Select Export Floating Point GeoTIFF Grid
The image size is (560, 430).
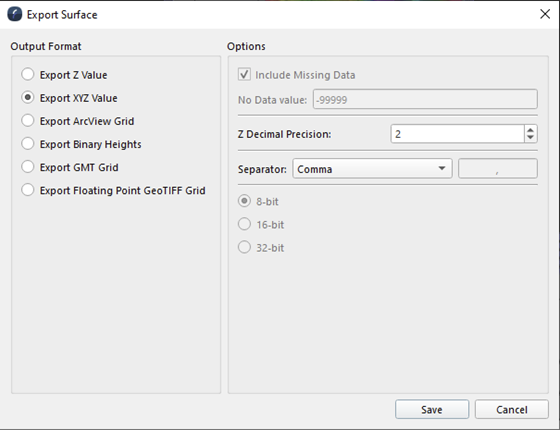[28, 190]
